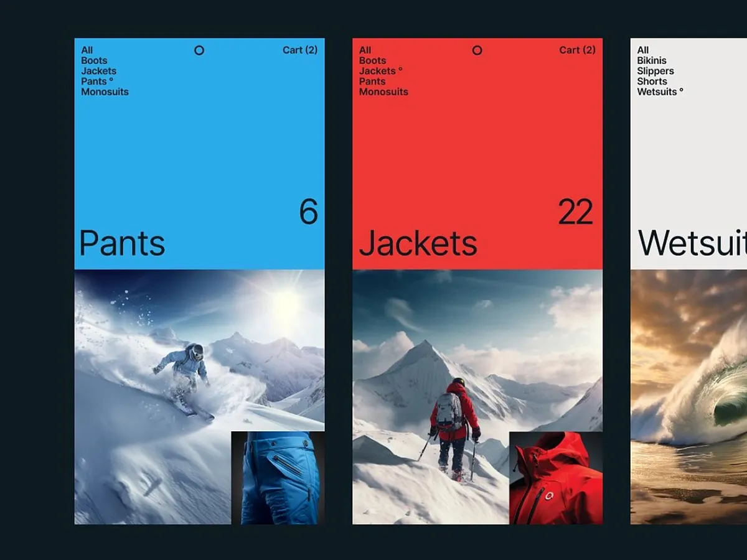Click the circle logo on the blue Pants screen
Viewport: 747px width, 560px height.
tap(199, 50)
